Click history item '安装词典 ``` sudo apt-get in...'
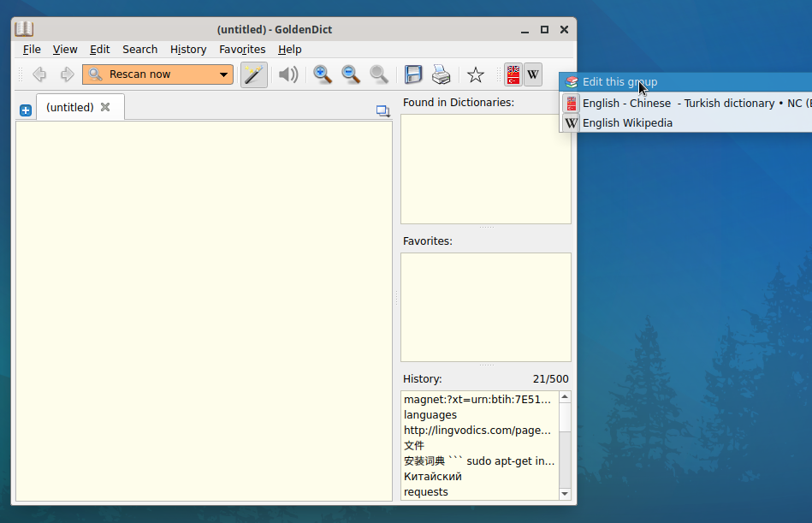812x523 pixels. coord(479,461)
